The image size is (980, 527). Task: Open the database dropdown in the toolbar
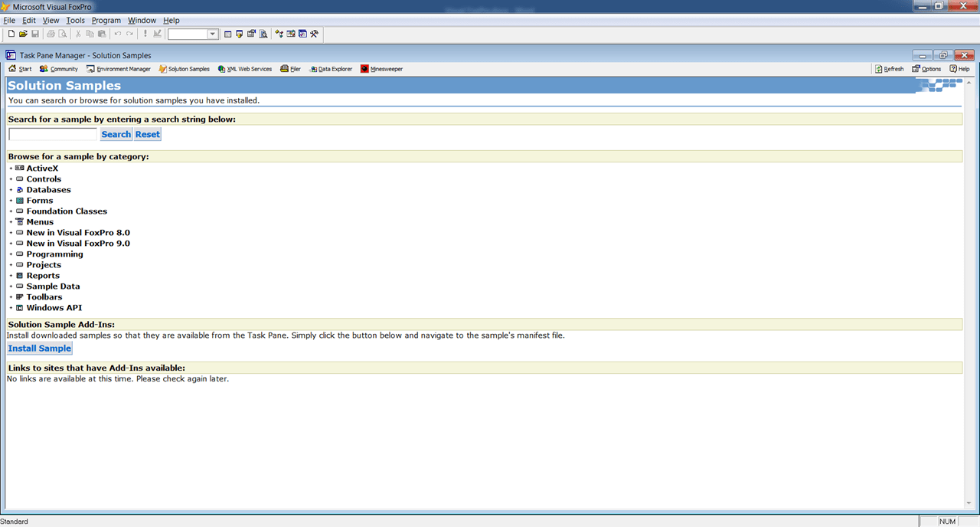(x=213, y=34)
